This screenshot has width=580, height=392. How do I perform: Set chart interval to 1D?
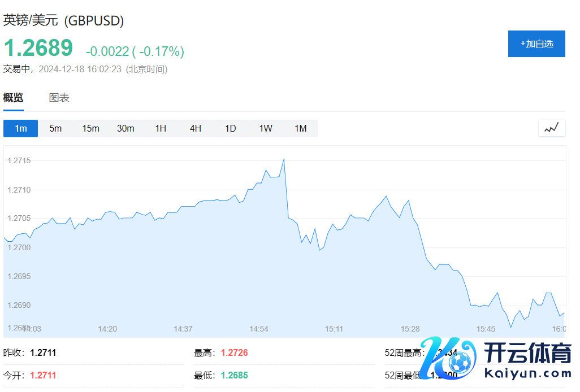(231, 128)
